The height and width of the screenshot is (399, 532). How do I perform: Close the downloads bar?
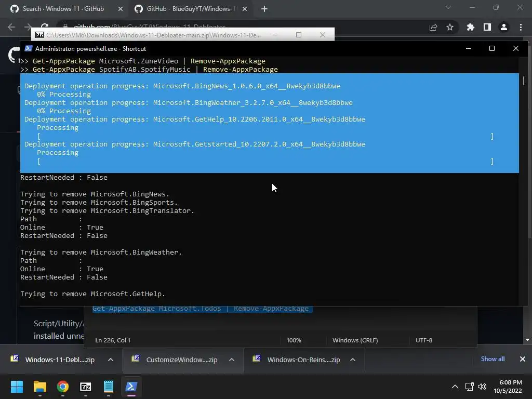[523, 359]
